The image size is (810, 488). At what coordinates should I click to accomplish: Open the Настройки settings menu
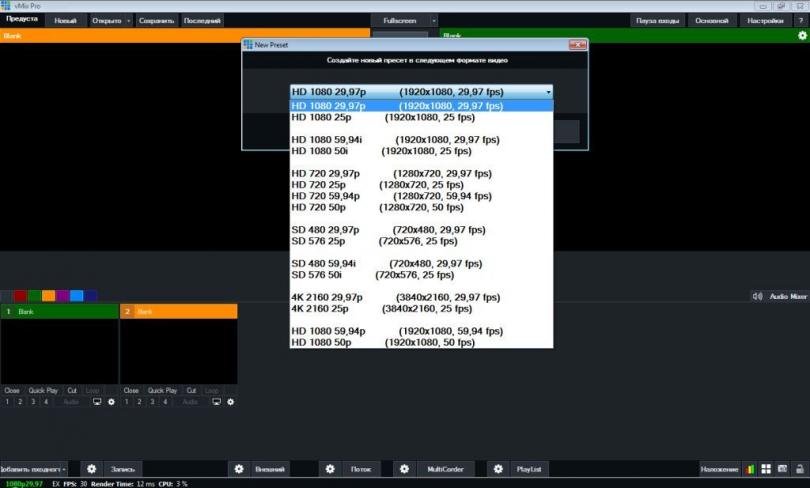click(765, 20)
